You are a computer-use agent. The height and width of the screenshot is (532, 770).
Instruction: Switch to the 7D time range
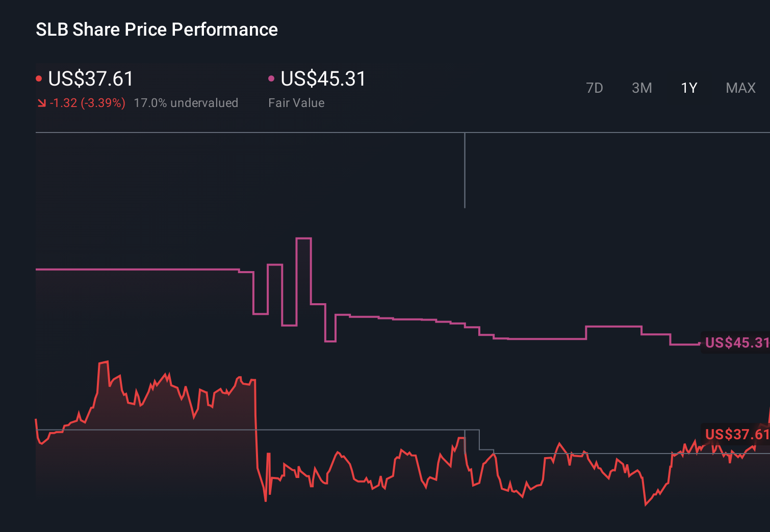pyautogui.click(x=595, y=88)
